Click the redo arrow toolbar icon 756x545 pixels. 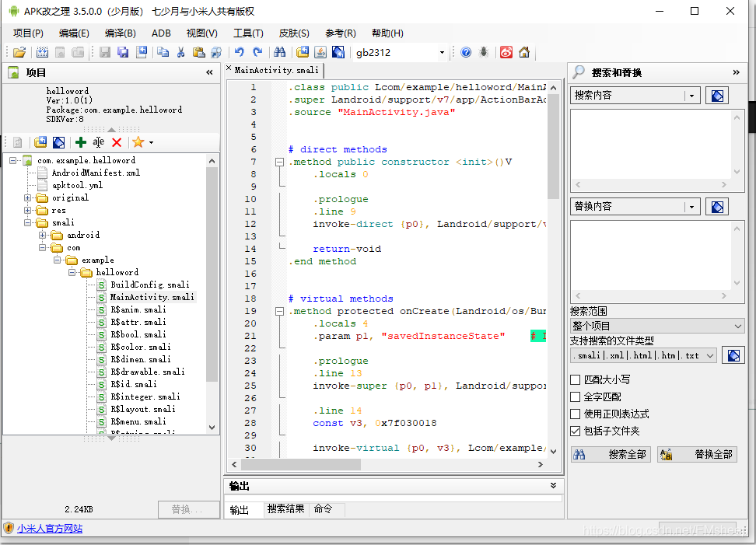point(257,52)
